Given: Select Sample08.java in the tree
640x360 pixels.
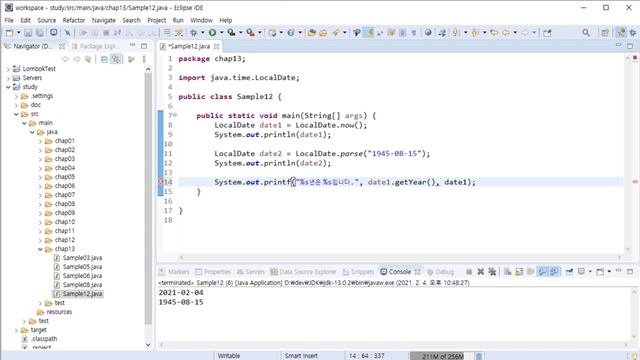Looking at the screenshot, I should [x=82, y=285].
